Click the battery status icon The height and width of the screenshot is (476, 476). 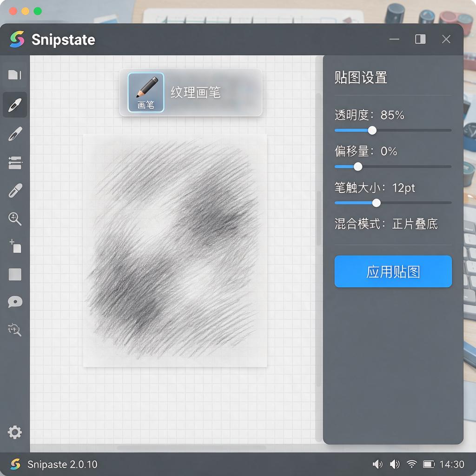pos(429,464)
